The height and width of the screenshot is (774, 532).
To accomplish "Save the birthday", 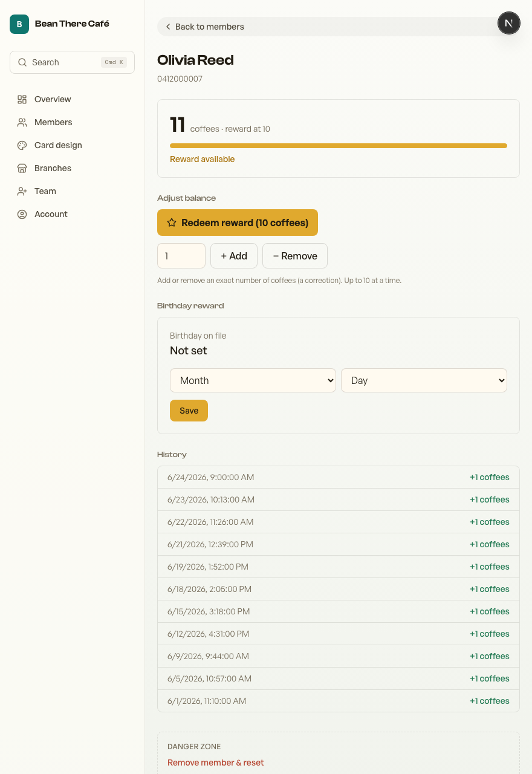I will pos(189,411).
